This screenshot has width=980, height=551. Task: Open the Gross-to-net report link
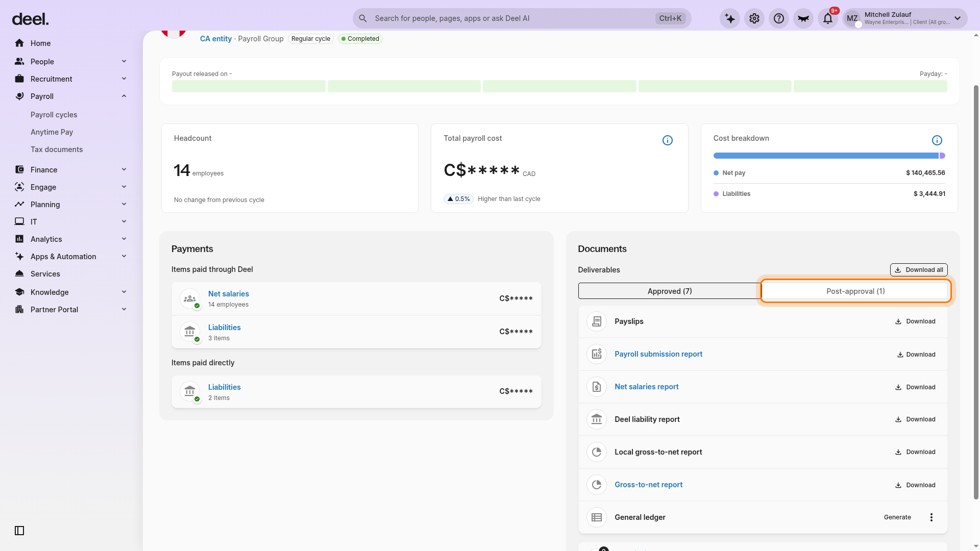(x=648, y=485)
